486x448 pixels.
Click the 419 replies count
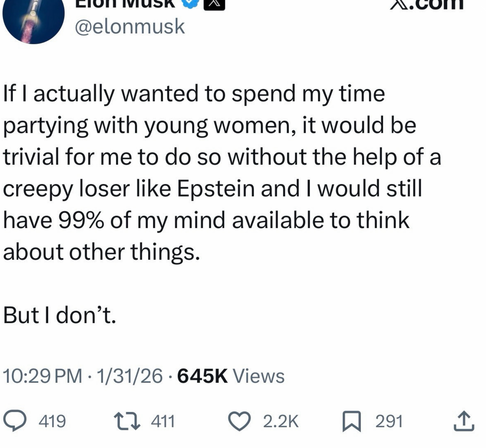tap(52, 421)
